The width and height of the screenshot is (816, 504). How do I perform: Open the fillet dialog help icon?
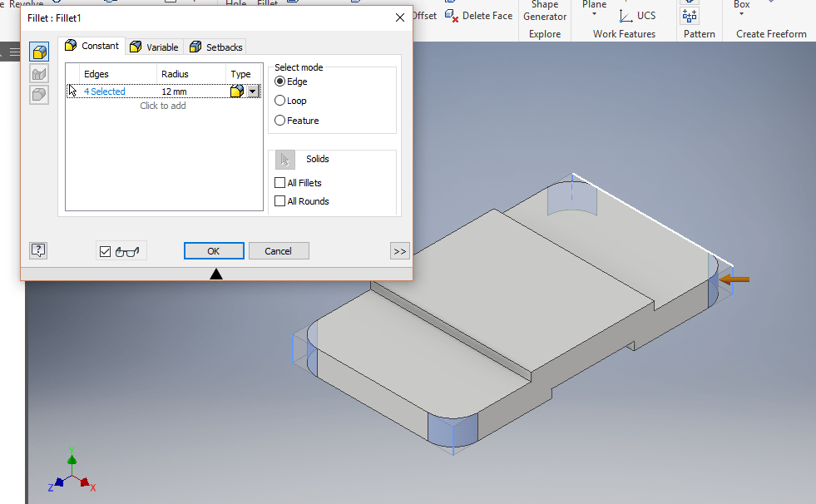coord(38,250)
